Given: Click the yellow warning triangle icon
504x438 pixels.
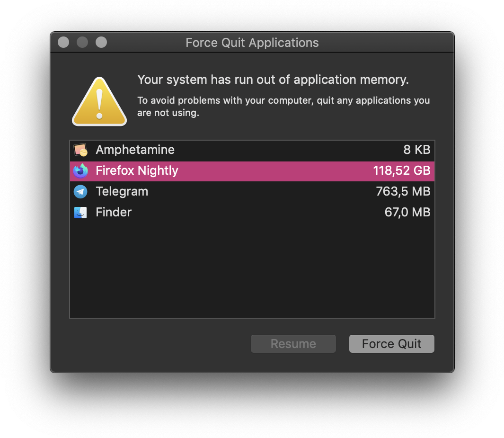Looking at the screenshot, I should 99,102.
